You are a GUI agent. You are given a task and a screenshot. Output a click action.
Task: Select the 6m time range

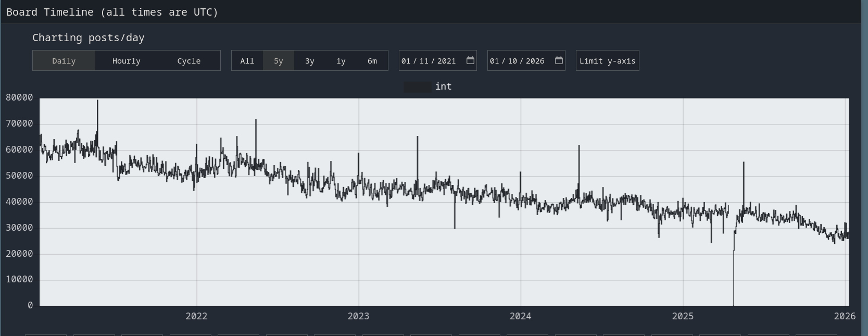click(372, 61)
